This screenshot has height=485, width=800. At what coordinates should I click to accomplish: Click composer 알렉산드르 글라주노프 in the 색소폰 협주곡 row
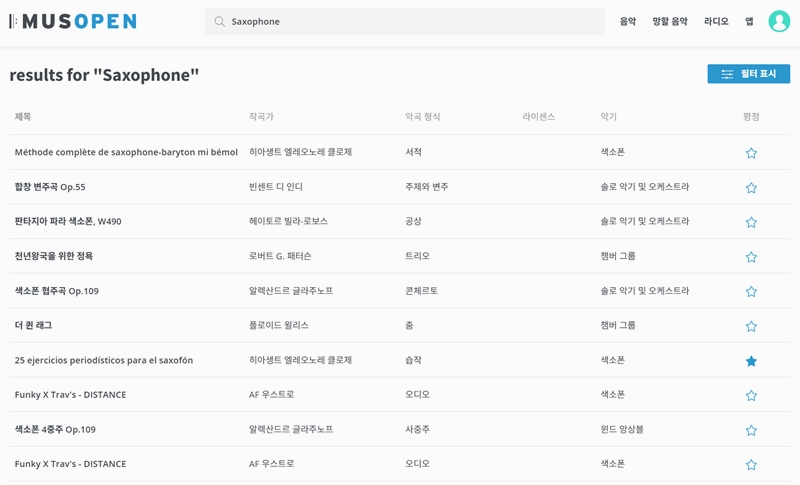(291, 291)
